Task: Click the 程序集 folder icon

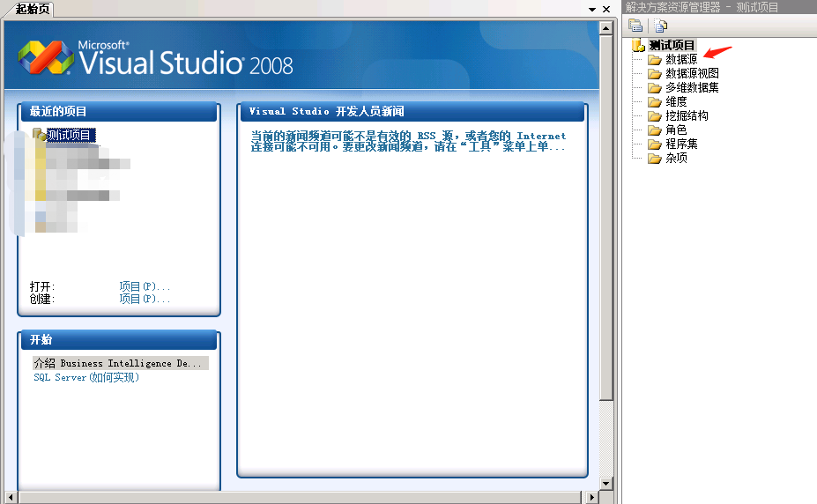Action: point(655,145)
